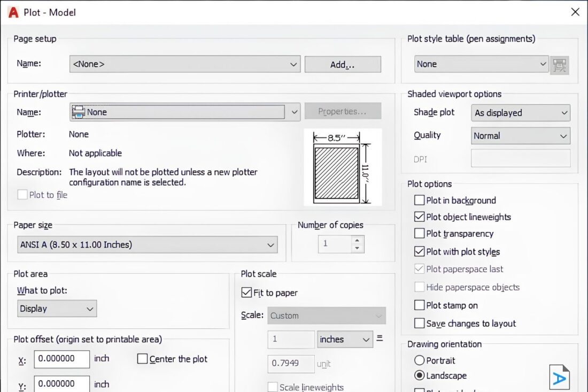Click the DPI input field
Viewport: 588px width, 392px height.
pyautogui.click(x=521, y=159)
